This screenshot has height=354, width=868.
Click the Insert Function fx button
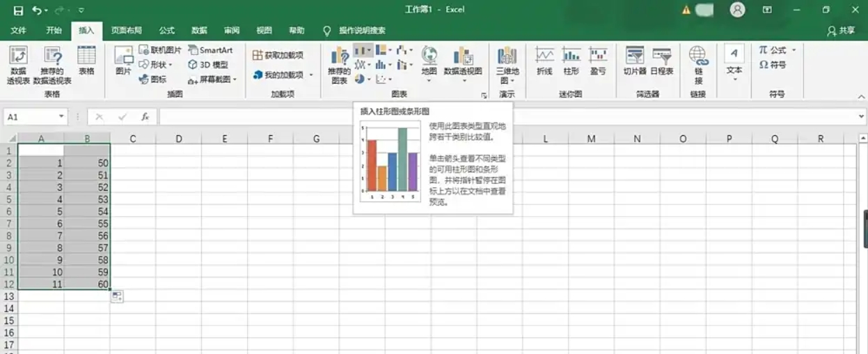pos(145,117)
